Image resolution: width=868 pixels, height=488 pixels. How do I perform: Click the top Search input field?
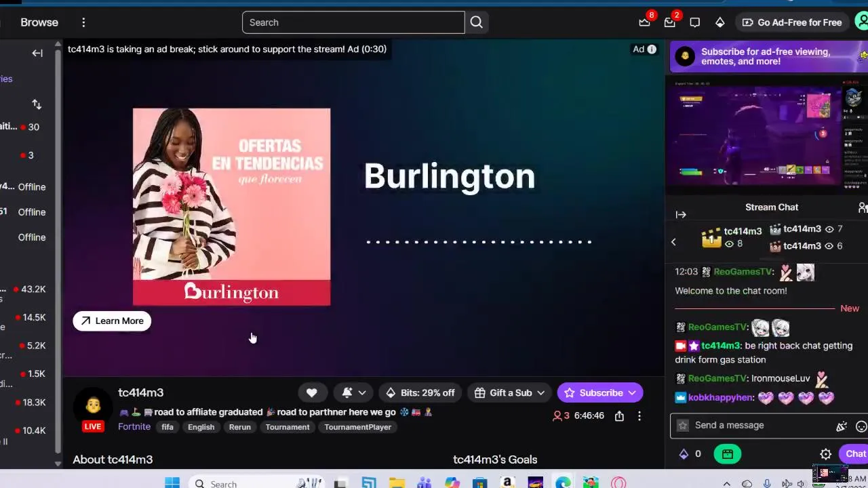(353, 22)
